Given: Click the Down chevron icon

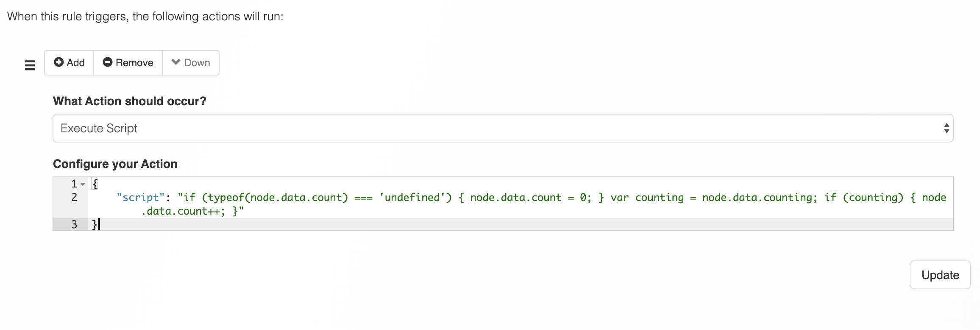Looking at the screenshot, I should point(176,62).
